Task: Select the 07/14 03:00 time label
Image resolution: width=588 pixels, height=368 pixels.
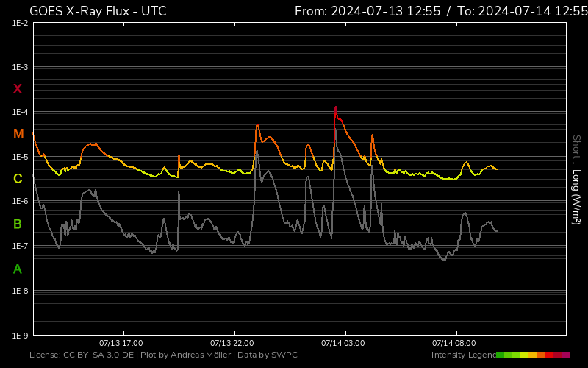Action: click(343, 343)
